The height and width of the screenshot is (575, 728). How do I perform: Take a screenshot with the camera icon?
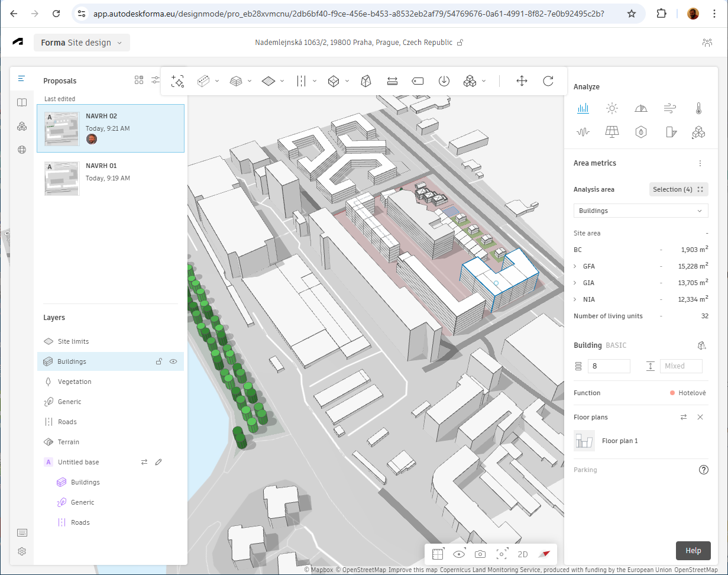pyautogui.click(x=480, y=554)
